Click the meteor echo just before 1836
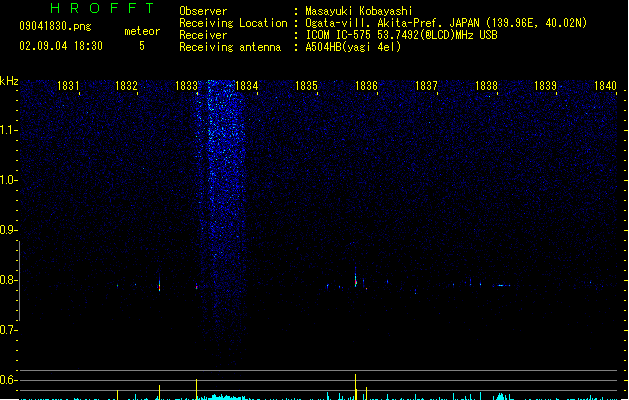Image resolution: width=629 pixels, height=400 pixels. pos(355,278)
